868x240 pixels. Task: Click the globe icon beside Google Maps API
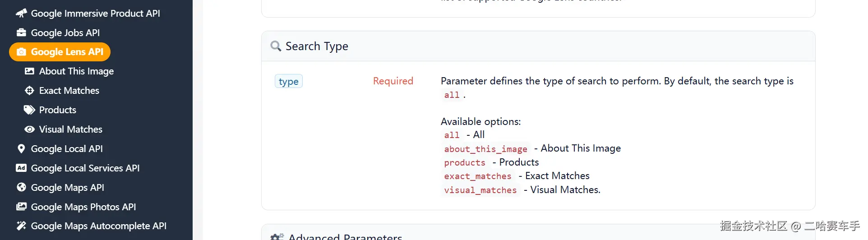click(x=21, y=187)
